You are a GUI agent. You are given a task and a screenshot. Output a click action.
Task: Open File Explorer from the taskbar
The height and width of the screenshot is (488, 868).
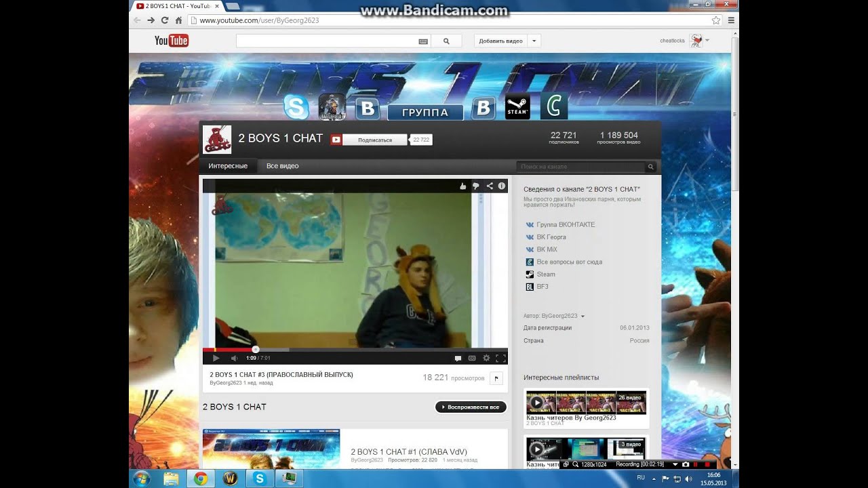(172, 479)
